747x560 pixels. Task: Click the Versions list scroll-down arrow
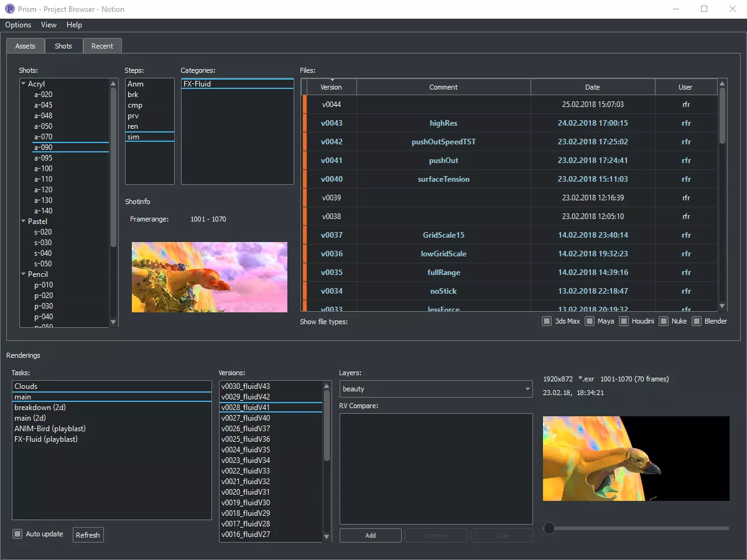point(327,537)
